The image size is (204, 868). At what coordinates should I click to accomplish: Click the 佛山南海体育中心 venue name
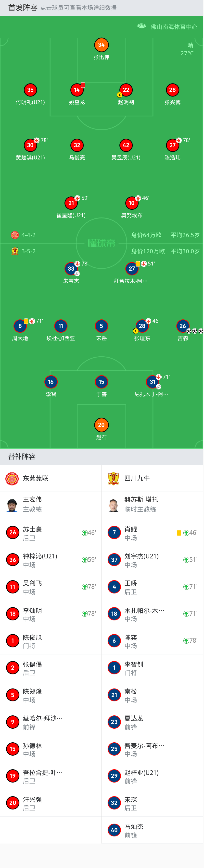174,27
